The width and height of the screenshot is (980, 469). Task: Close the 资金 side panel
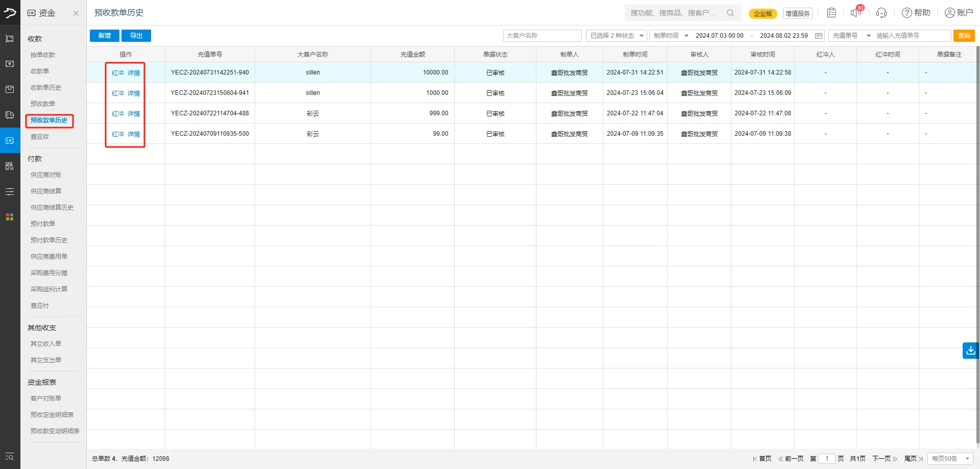[x=76, y=13]
